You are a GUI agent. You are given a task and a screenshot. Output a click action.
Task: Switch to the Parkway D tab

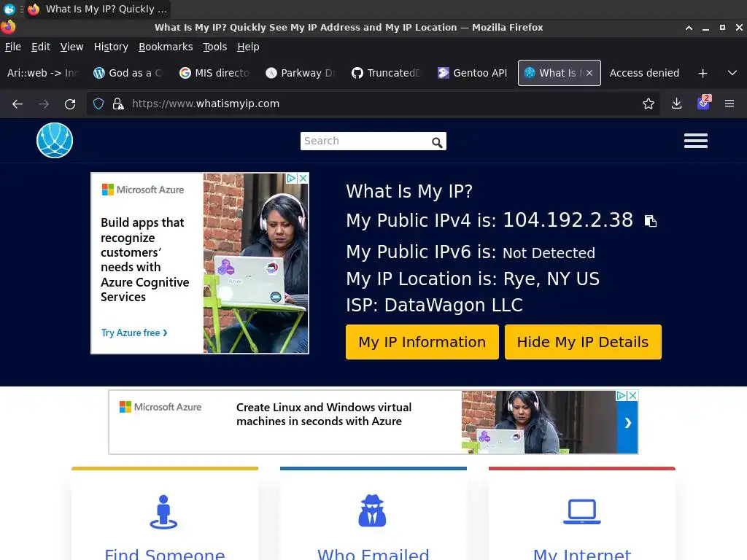click(301, 73)
